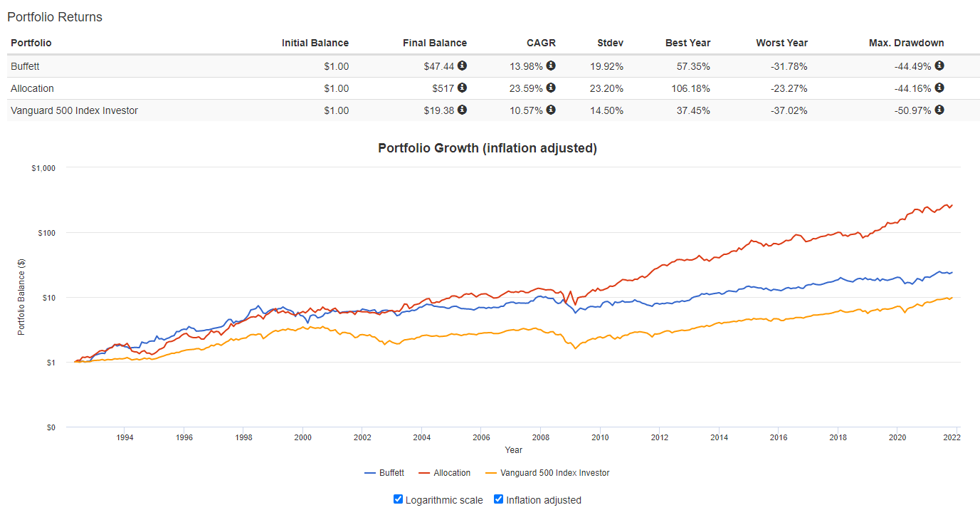The width and height of the screenshot is (980, 515).
Task: Click the Max. Drawdown column header
Action: 906,43
